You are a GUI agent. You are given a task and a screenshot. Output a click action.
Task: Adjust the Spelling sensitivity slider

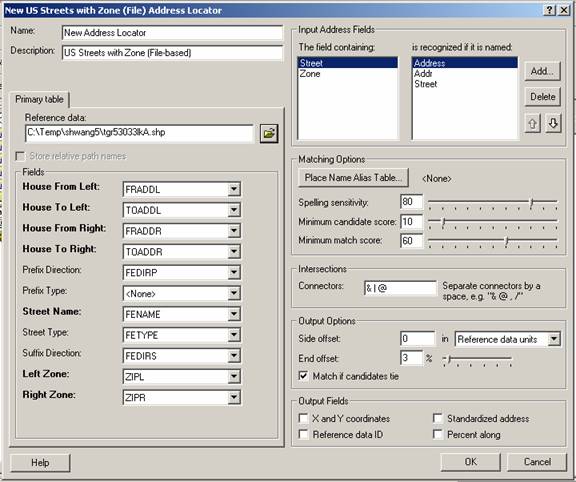pos(531,202)
